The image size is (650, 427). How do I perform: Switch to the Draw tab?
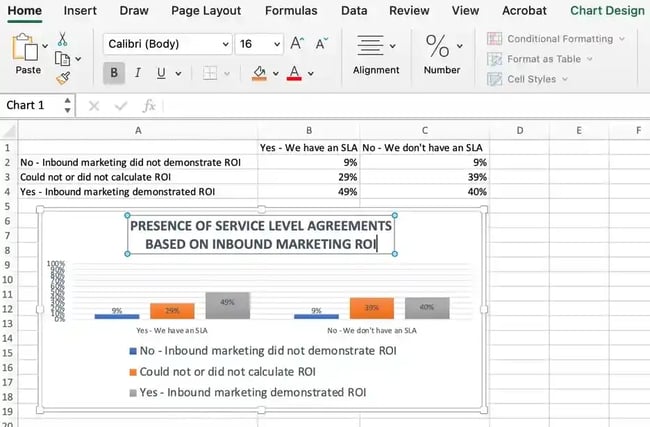point(134,11)
